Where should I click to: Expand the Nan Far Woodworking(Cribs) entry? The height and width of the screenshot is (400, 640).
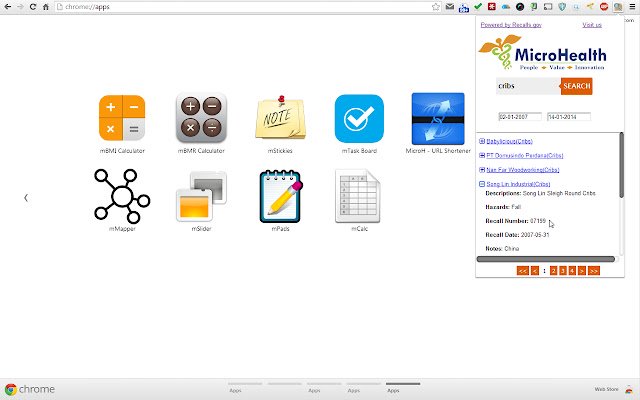(482, 170)
